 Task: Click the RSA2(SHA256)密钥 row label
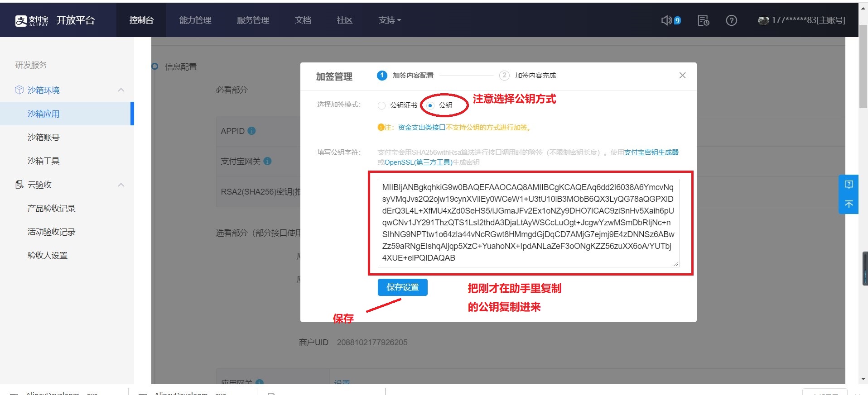click(x=260, y=192)
